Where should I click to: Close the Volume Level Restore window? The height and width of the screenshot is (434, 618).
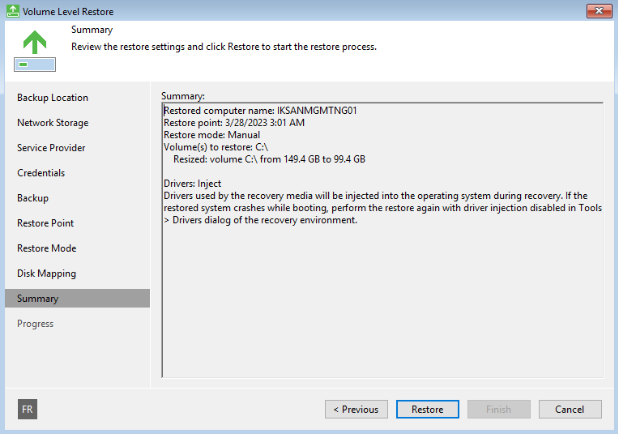coord(599,11)
